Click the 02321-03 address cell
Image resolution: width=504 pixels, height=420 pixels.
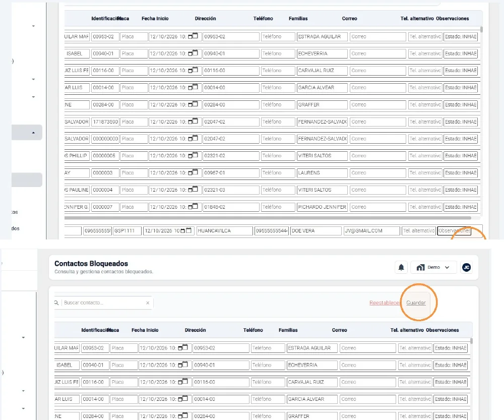[231, 190]
